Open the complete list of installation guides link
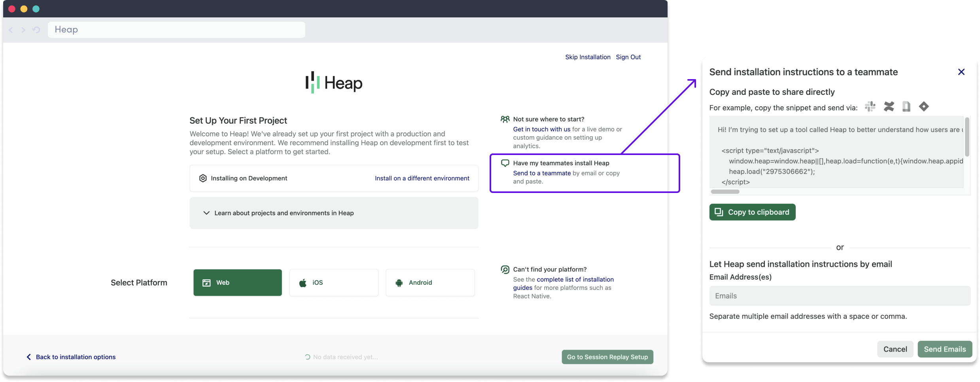 coord(564,284)
